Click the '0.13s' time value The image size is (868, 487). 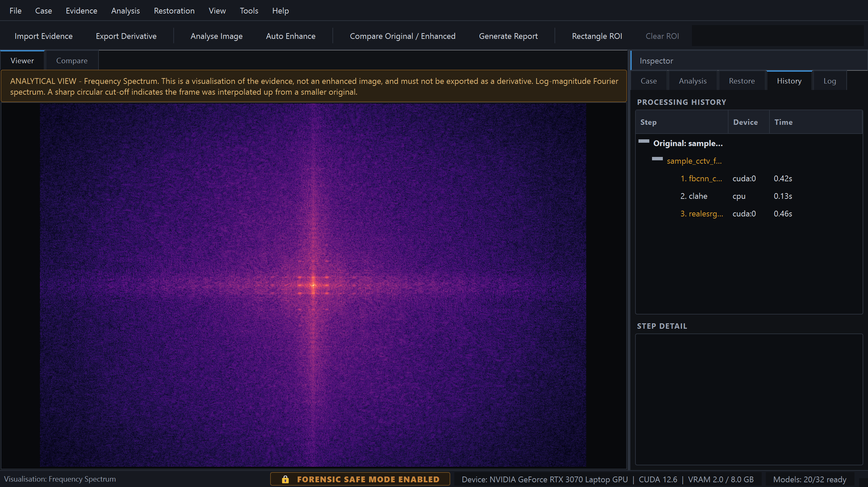click(783, 196)
